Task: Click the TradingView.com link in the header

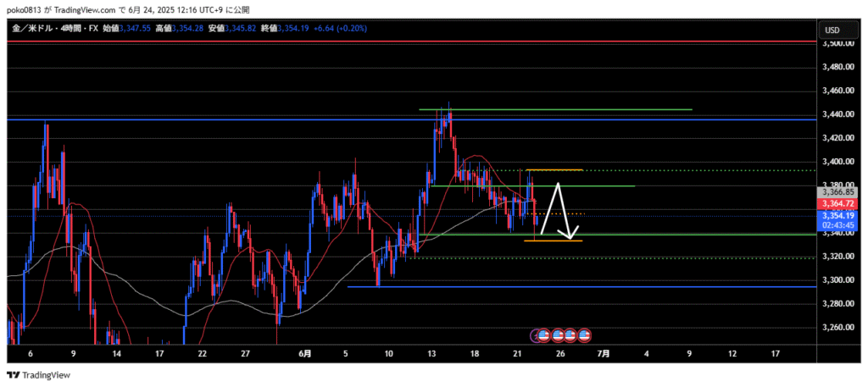Action: [83, 9]
